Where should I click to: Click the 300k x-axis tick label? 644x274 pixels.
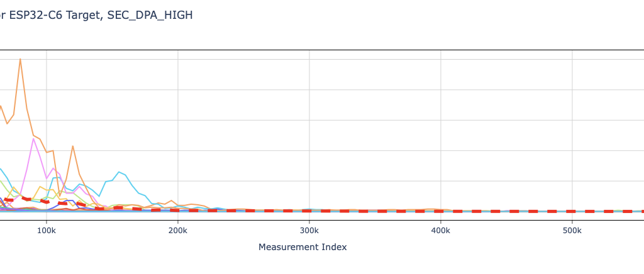click(309, 231)
